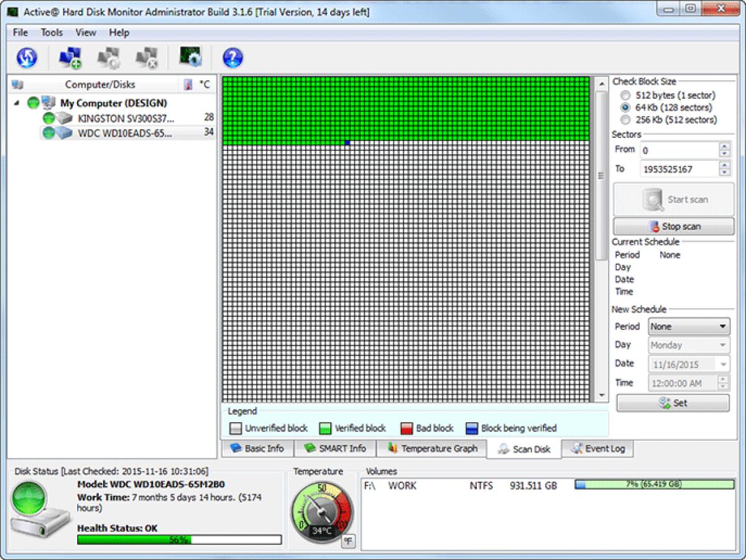Switch temperature gauge to Fahrenheit
This screenshot has height=560, width=746.
348,541
